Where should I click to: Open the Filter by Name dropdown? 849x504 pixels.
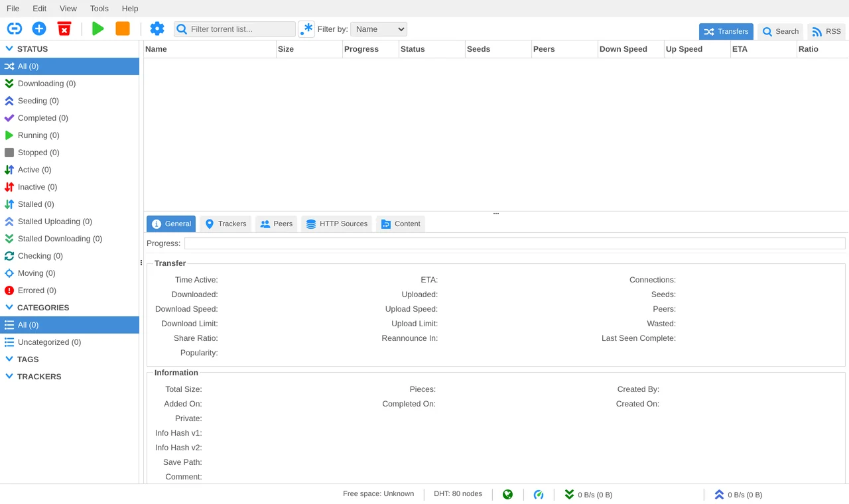point(379,29)
